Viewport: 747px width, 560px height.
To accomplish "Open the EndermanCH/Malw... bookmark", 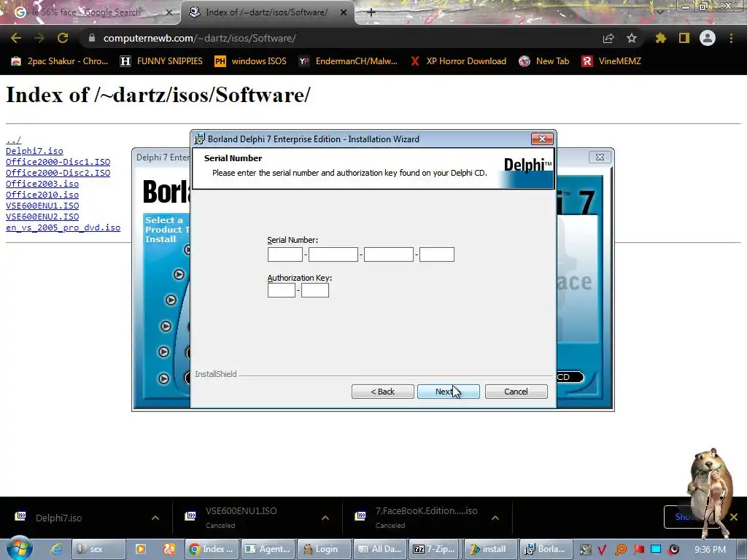I will pos(348,61).
